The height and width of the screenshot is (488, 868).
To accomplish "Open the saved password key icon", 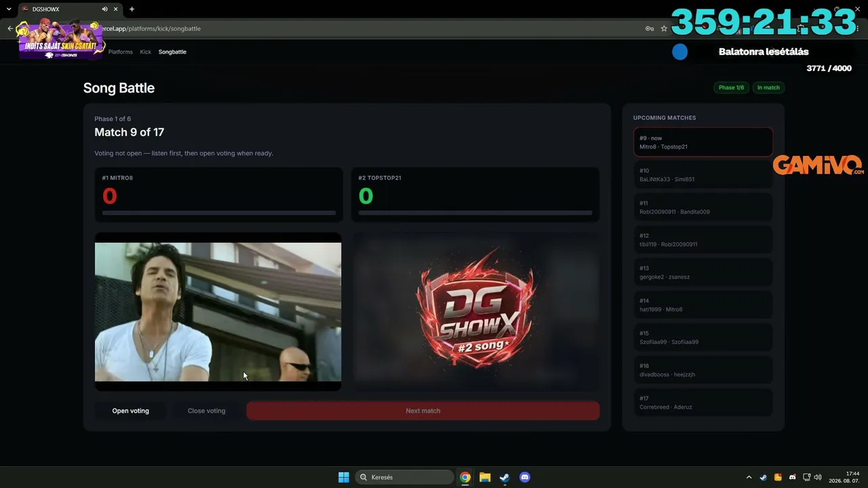I will (x=650, y=28).
